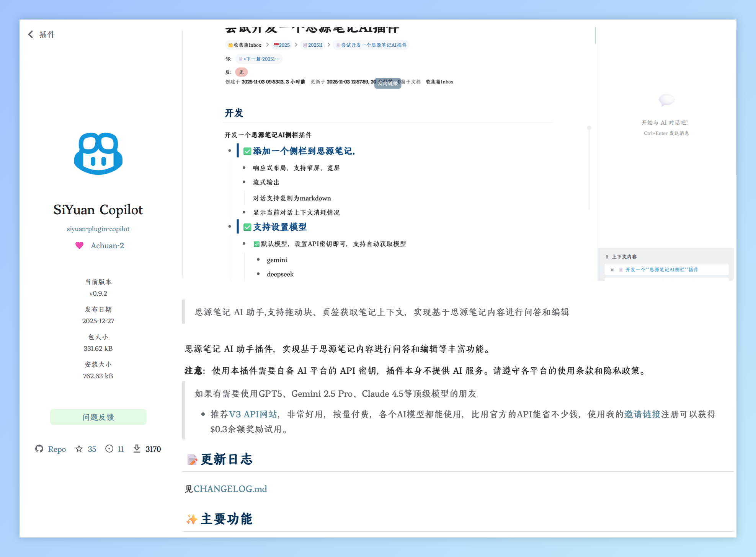Open the CHANGELOG.md link

[230, 489]
